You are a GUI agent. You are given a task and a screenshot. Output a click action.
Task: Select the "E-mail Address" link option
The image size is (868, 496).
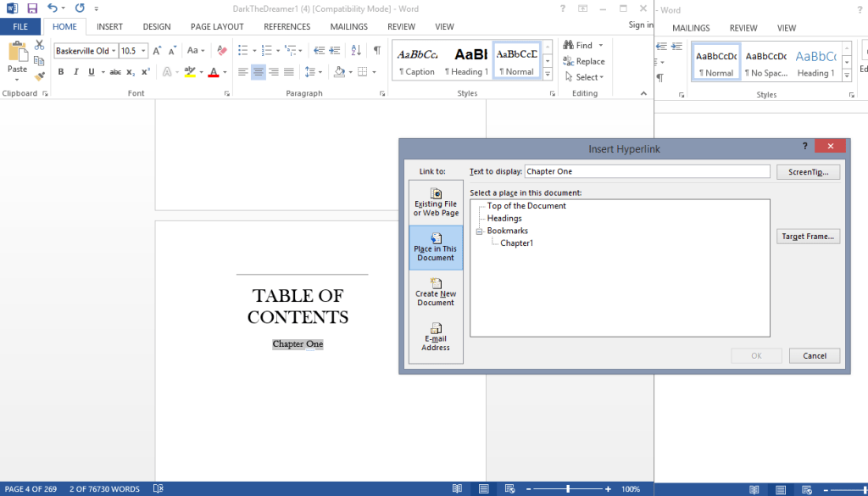pos(436,335)
